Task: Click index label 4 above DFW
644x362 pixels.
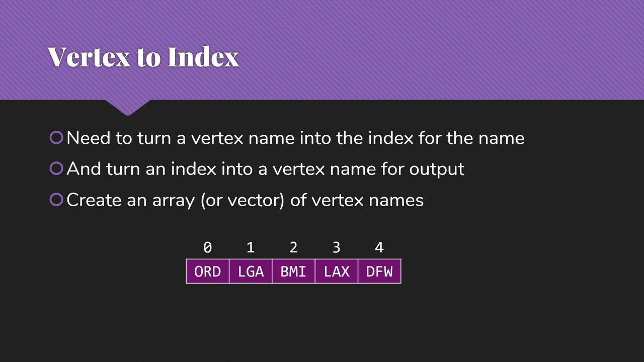Action: [379, 247]
